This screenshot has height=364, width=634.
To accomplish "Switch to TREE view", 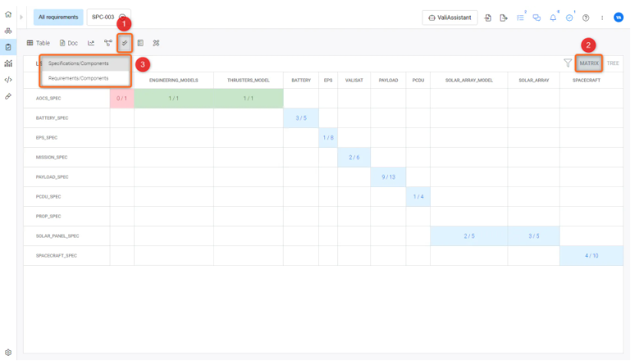I will (x=613, y=64).
